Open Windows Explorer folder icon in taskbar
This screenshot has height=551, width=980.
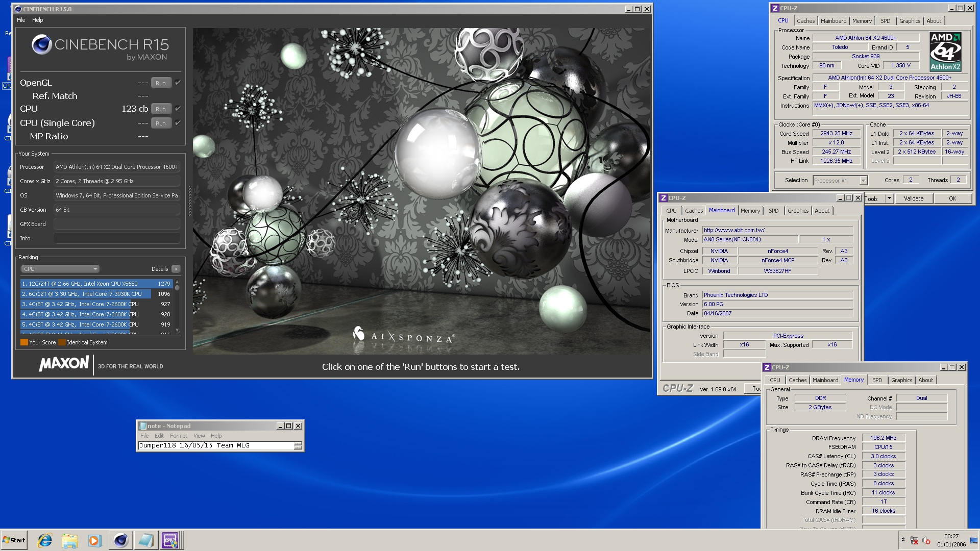pos(70,540)
